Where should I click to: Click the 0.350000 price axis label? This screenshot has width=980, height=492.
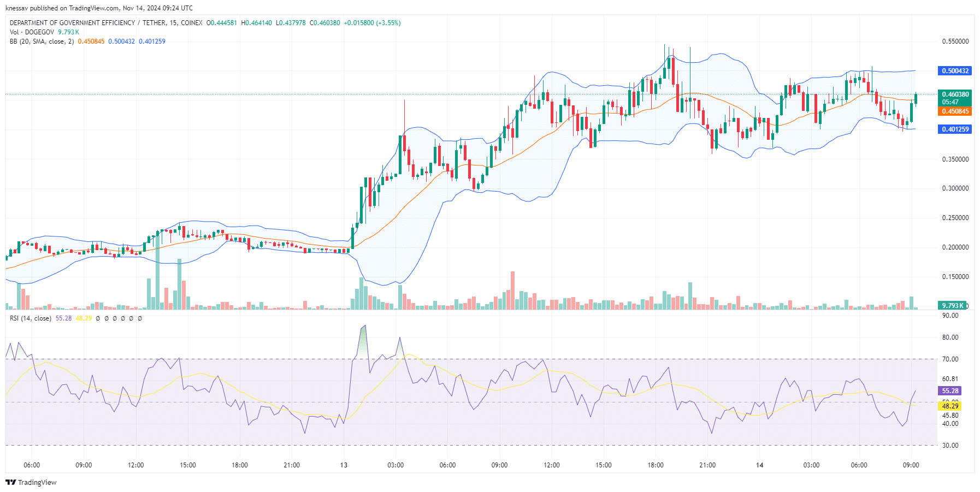[x=955, y=159]
